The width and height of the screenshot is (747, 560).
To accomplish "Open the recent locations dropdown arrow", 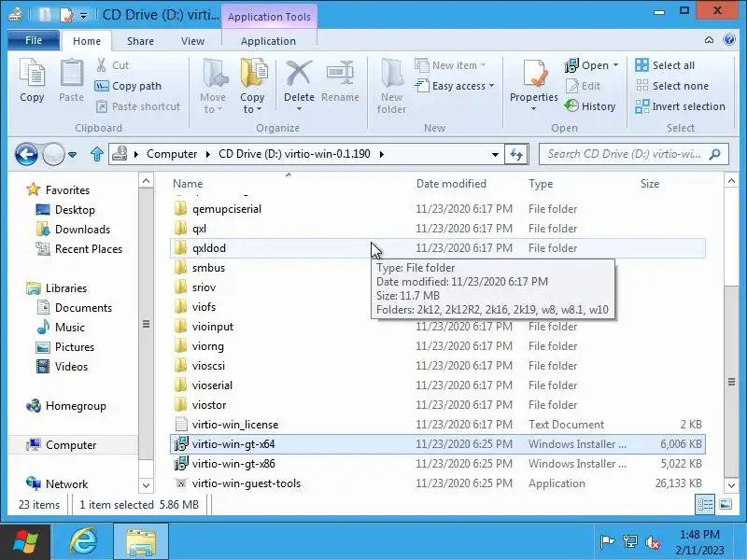I will (73, 155).
